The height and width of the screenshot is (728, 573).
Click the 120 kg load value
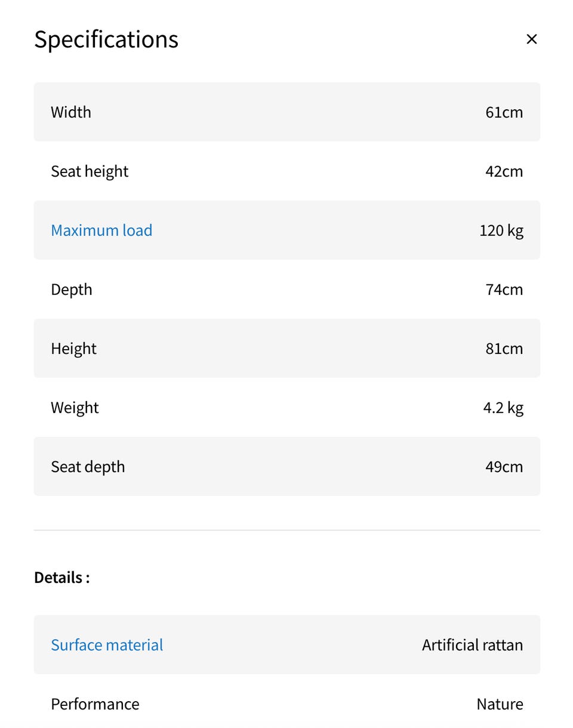pyautogui.click(x=501, y=230)
